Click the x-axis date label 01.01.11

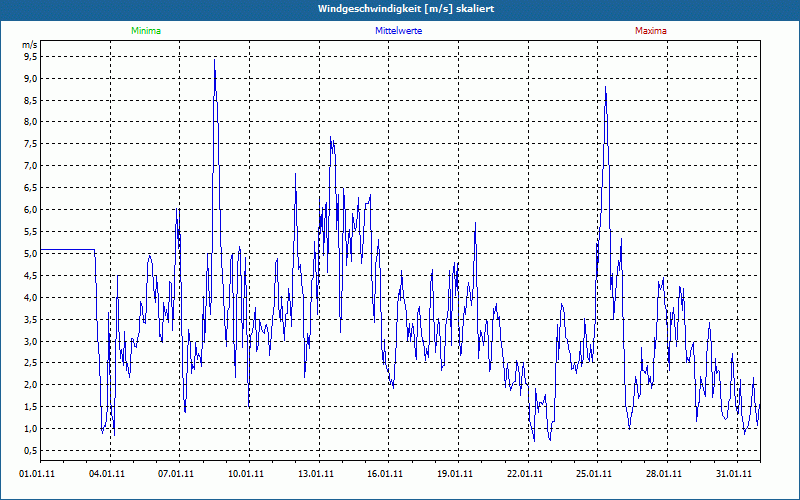click(x=37, y=474)
